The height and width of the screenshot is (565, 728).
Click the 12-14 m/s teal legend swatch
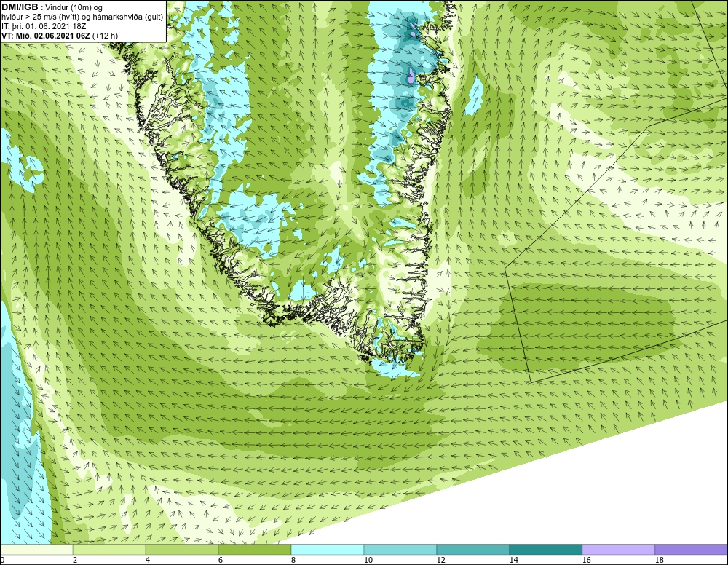click(x=472, y=550)
